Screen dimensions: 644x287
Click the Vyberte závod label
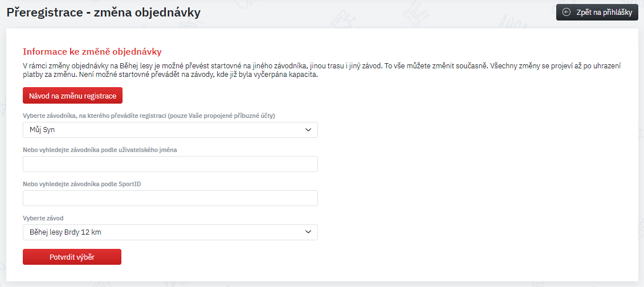43,218
